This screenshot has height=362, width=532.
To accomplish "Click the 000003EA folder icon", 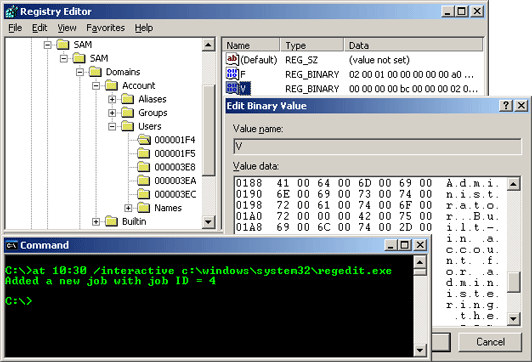I will click(x=144, y=180).
